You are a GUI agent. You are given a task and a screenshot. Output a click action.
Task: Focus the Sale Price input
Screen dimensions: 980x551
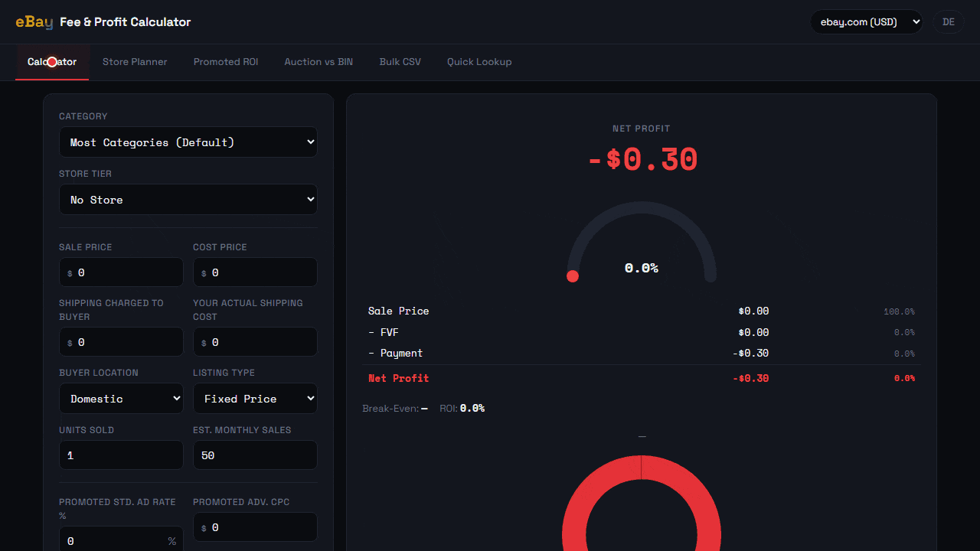121,272
